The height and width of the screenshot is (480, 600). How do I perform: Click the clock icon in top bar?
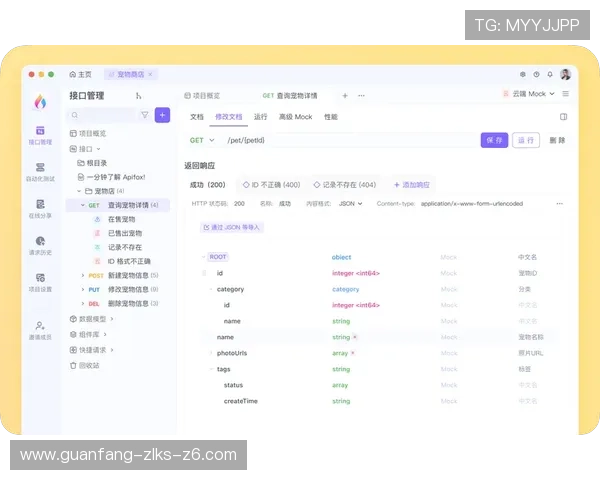point(536,74)
